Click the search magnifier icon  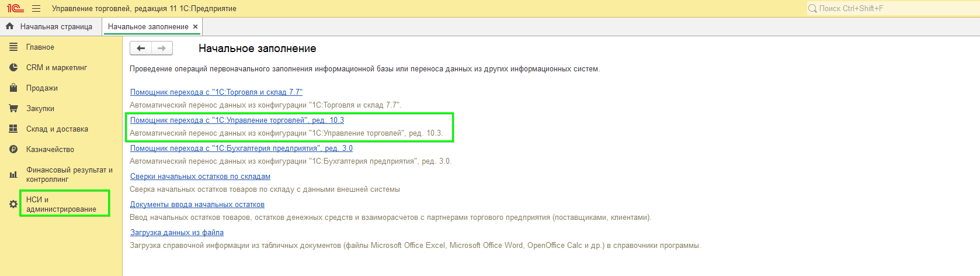812,8
